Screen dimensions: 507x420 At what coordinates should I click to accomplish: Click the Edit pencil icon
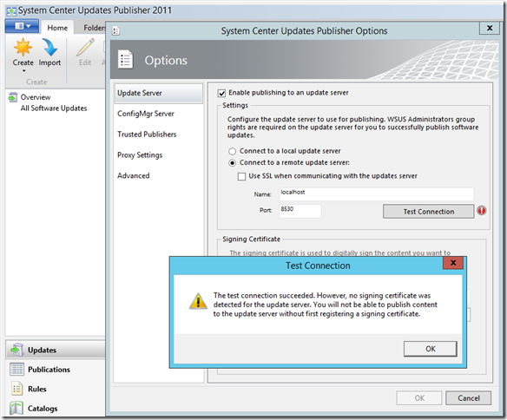point(85,47)
